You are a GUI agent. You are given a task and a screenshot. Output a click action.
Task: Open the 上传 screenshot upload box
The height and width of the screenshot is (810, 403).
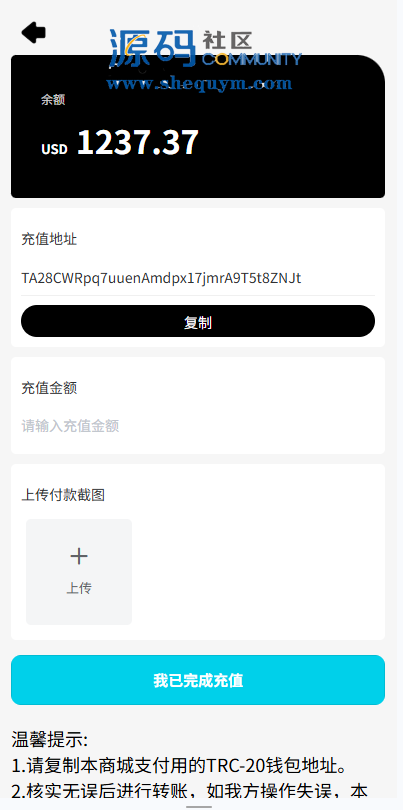pos(79,572)
